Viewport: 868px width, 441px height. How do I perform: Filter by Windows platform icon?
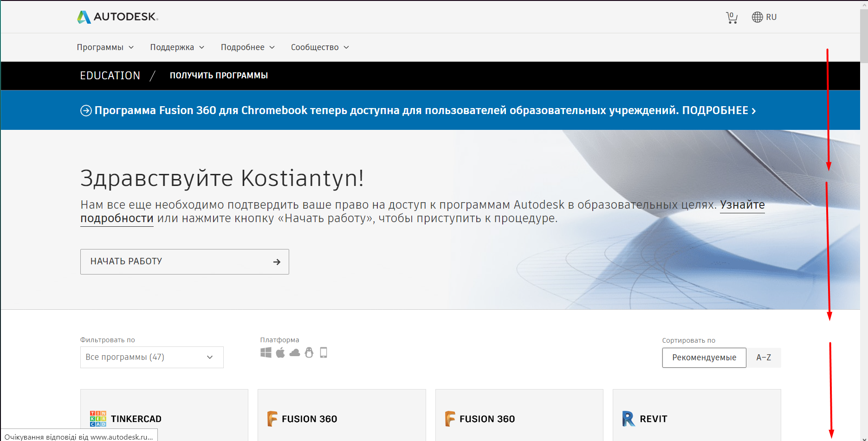pyautogui.click(x=266, y=353)
